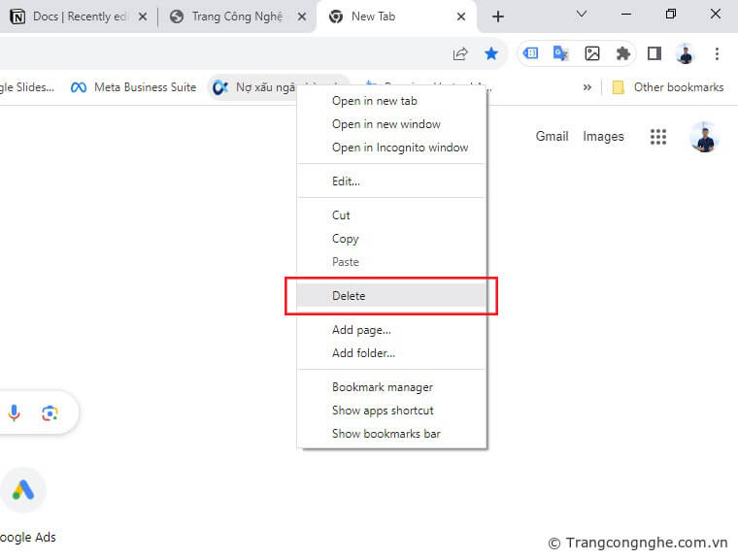This screenshot has height=560, width=738.
Task: Open the Other bookmarks folder
Action: 668,87
